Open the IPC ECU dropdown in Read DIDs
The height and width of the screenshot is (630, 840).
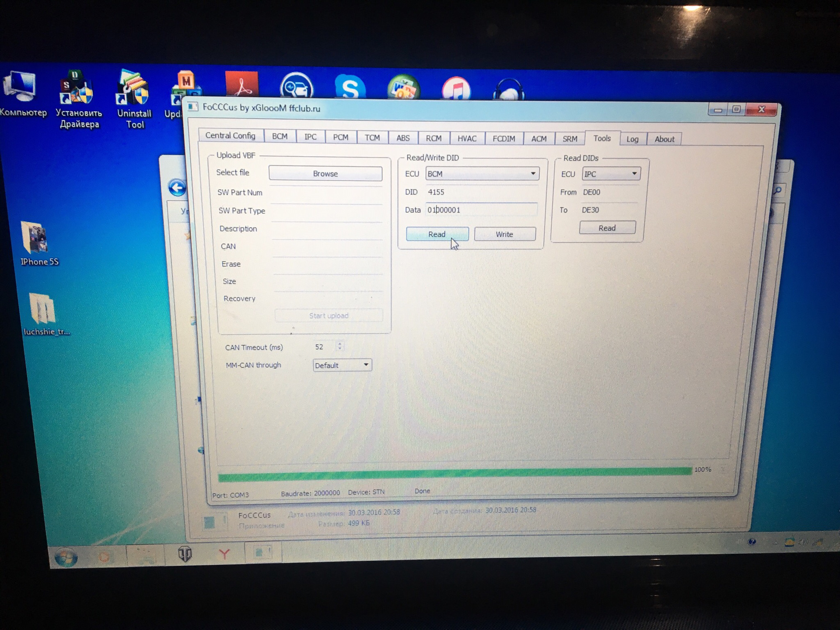click(611, 174)
